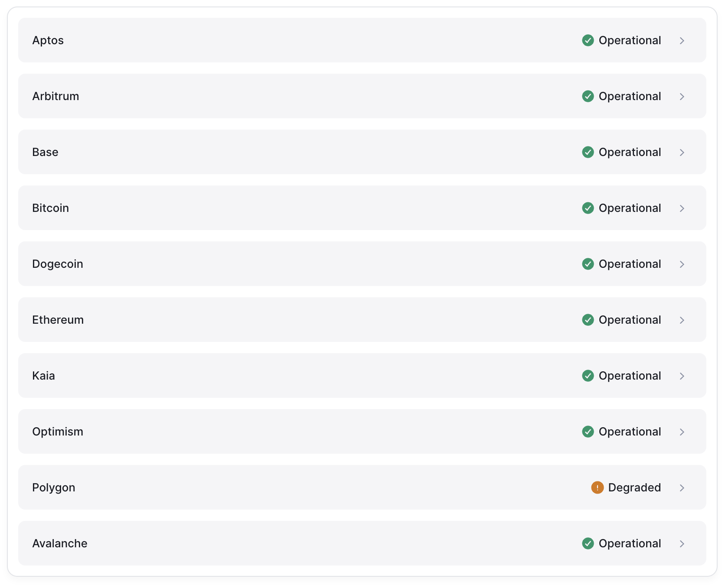
Task: Click the chevron on the Bitcoin row
Action: 682,208
